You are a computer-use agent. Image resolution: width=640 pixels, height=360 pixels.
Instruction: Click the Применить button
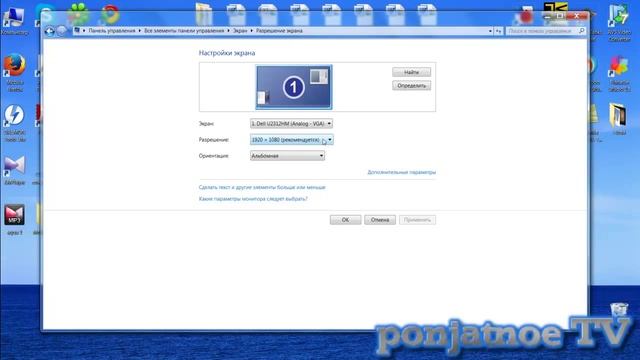click(417, 220)
